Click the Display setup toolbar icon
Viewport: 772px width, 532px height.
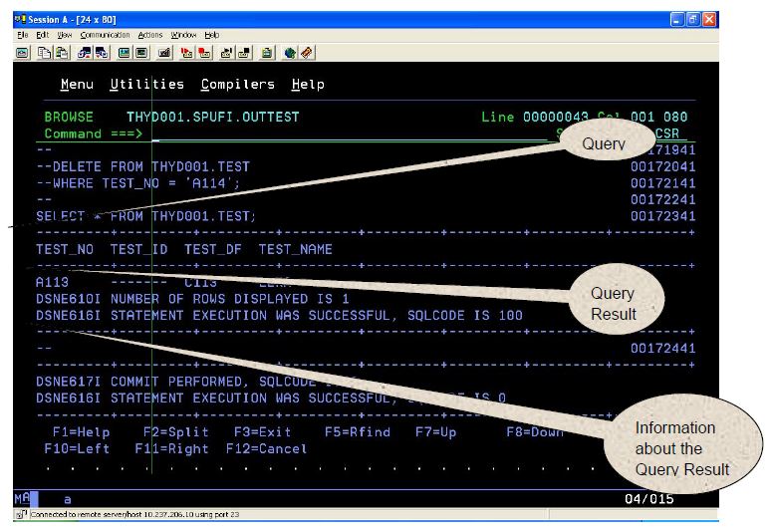(x=125, y=53)
